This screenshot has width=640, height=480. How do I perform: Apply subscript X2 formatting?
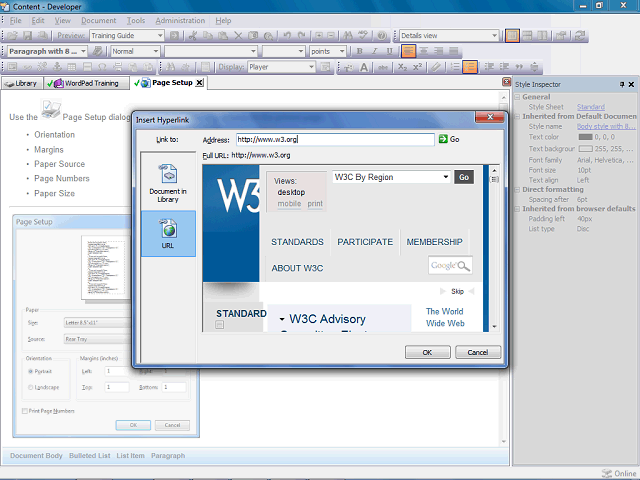point(402,67)
